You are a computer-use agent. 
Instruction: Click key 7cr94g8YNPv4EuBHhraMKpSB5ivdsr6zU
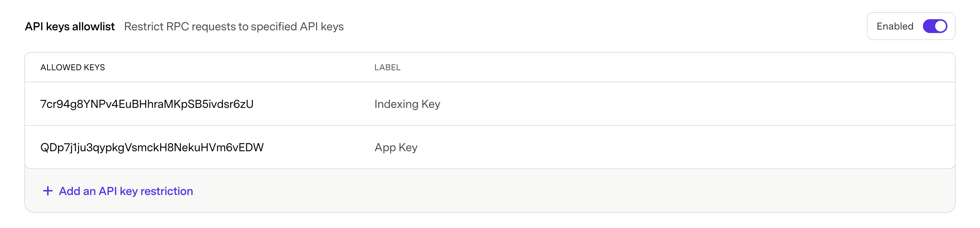pos(148,104)
